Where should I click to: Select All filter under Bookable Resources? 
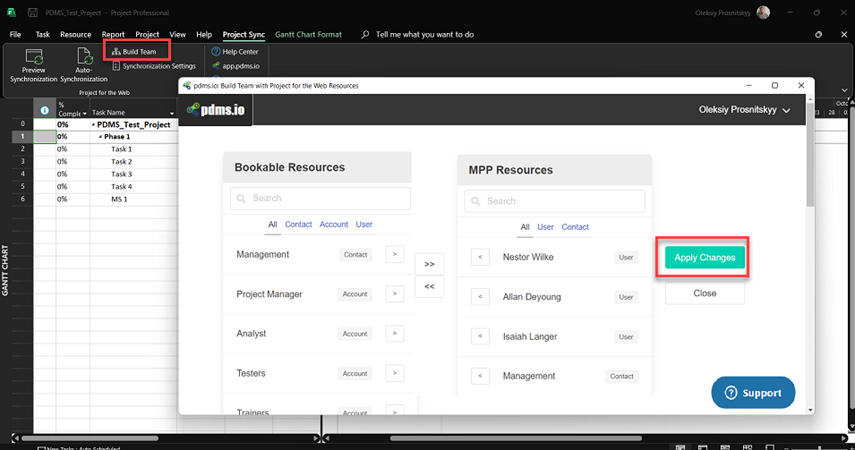click(x=273, y=224)
